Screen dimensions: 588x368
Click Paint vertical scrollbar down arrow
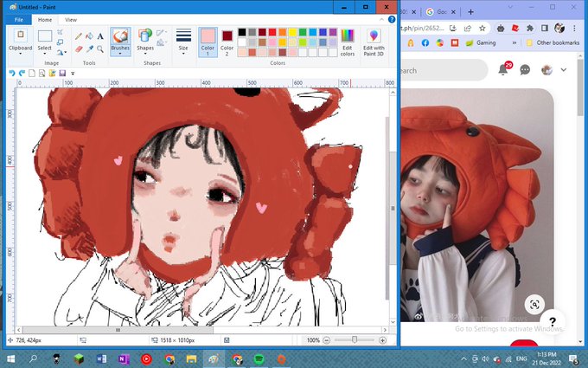tap(393, 322)
